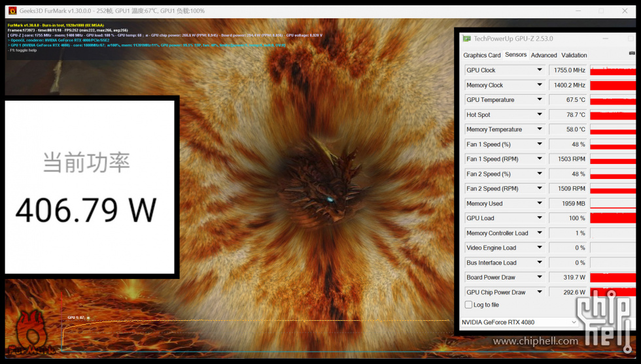This screenshot has height=364, width=641.
Task: Open the Bus Interface Load dropdown
Action: click(540, 262)
